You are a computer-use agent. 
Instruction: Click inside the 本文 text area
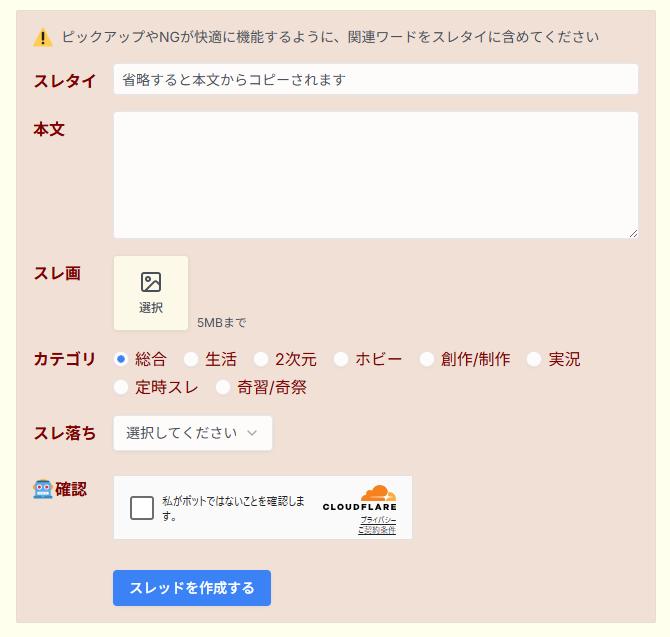(375, 175)
